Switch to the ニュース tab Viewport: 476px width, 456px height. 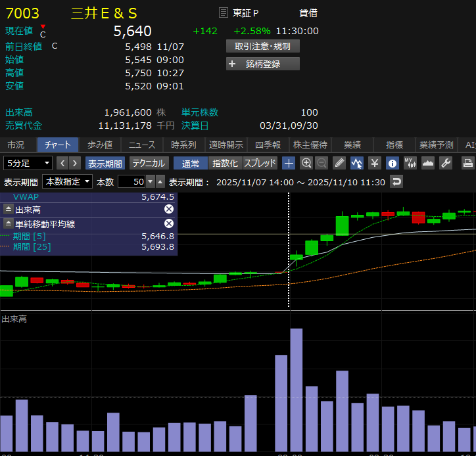point(141,145)
